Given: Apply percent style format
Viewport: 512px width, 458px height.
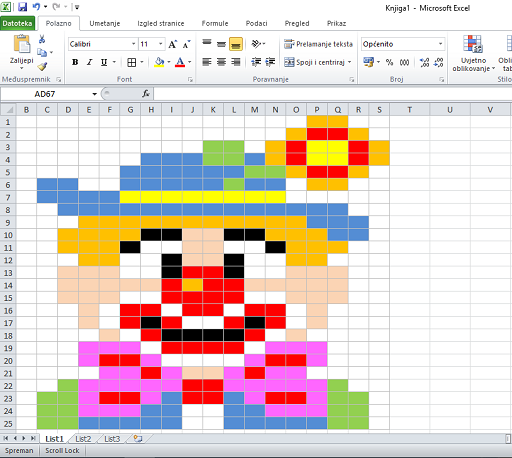Looking at the screenshot, I should (x=389, y=62).
